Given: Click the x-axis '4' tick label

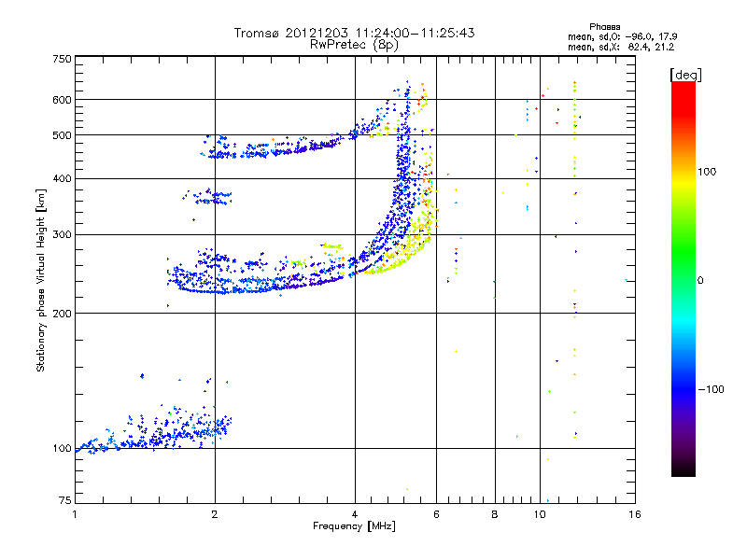Looking at the screenshot, I should (x=355, y=514).
